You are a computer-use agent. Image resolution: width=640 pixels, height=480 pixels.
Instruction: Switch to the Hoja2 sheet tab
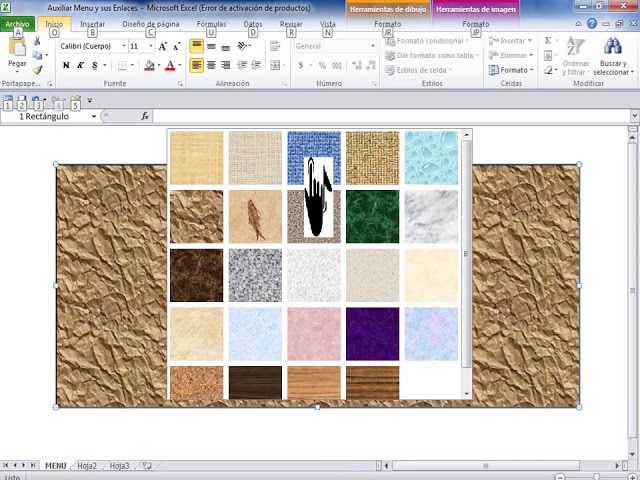(87, 466)
